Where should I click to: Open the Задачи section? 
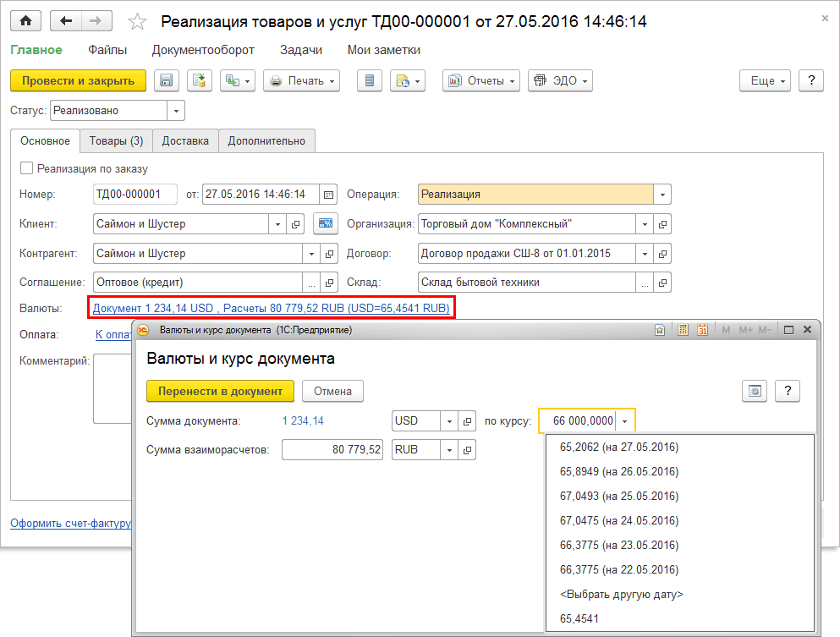pos(301,50)
